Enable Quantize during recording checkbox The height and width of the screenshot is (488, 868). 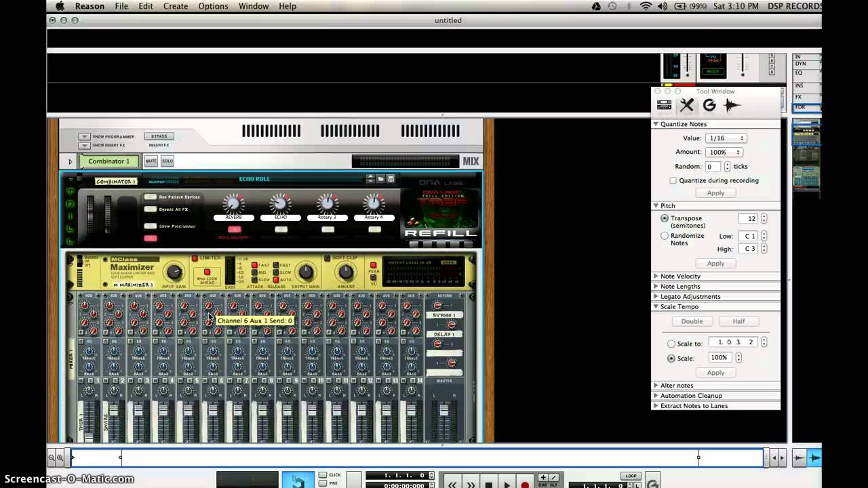tap(673, 180)
